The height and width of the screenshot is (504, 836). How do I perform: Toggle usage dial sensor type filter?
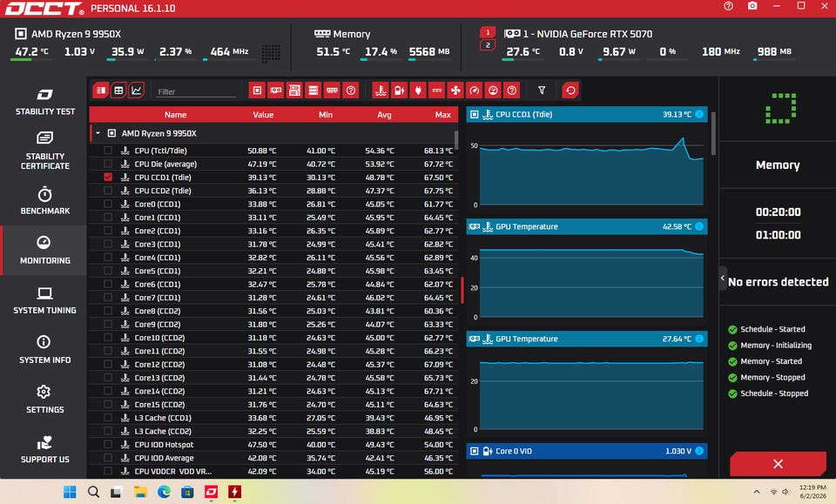[x=493, y=91]
